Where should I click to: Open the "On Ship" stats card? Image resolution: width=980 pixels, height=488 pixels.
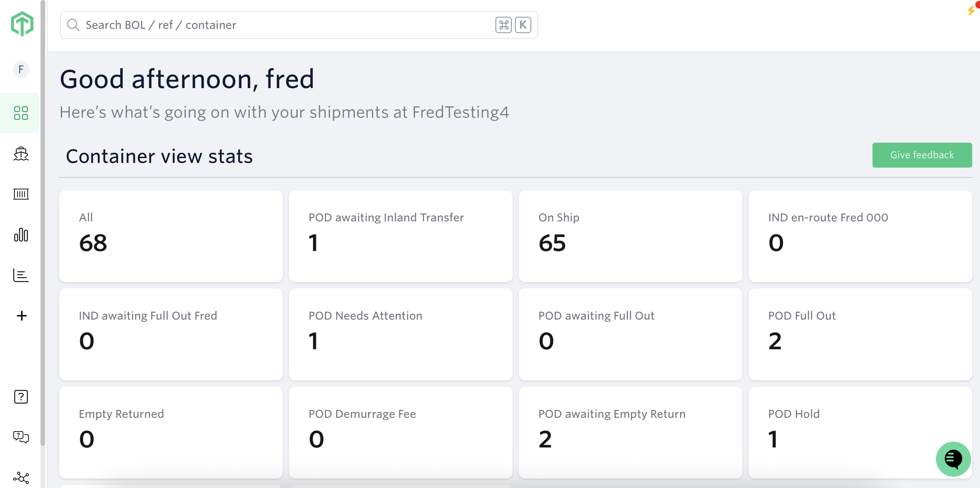[630, 236]
